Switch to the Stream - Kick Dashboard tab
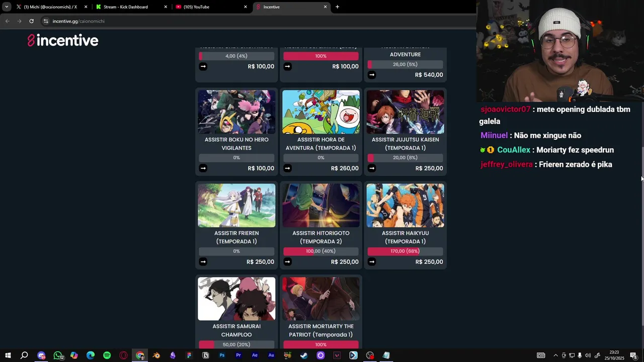This screenshot has width=644, height=362. pos(131,7)
